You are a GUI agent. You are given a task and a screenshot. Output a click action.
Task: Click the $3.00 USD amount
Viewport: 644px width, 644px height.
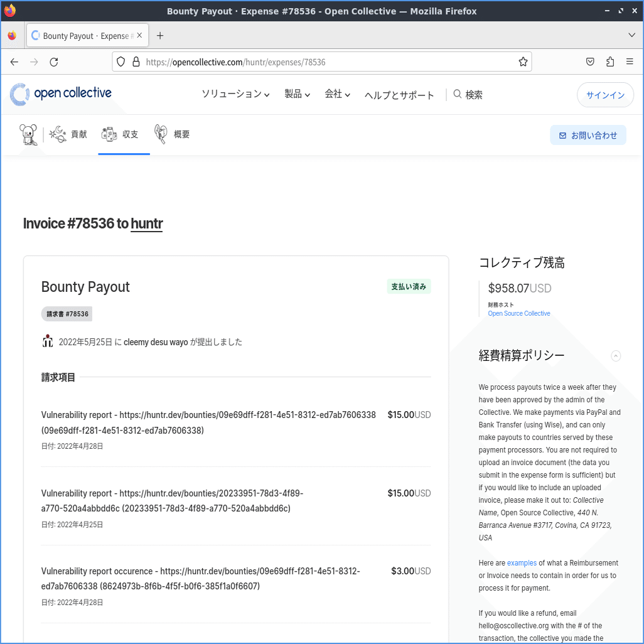[x=411, y=571]
